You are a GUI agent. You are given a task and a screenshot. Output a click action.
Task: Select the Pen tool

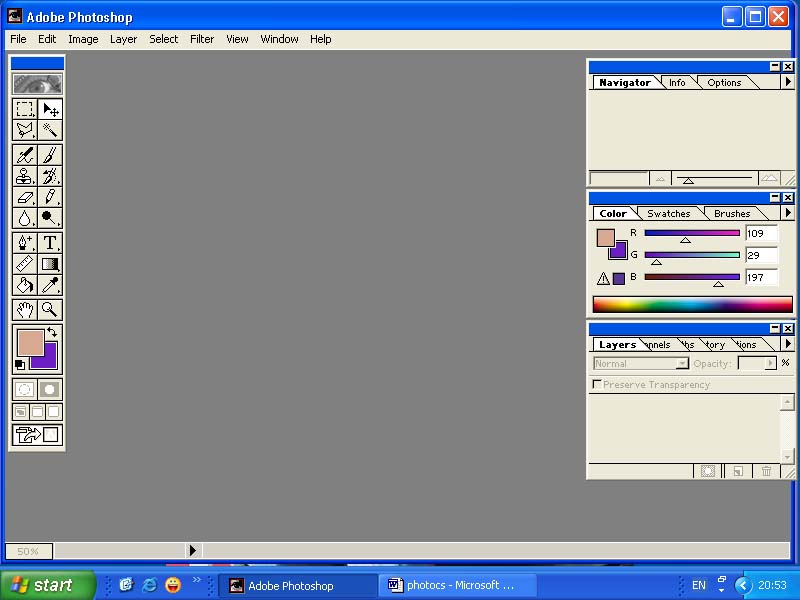(x=24, y=243)
